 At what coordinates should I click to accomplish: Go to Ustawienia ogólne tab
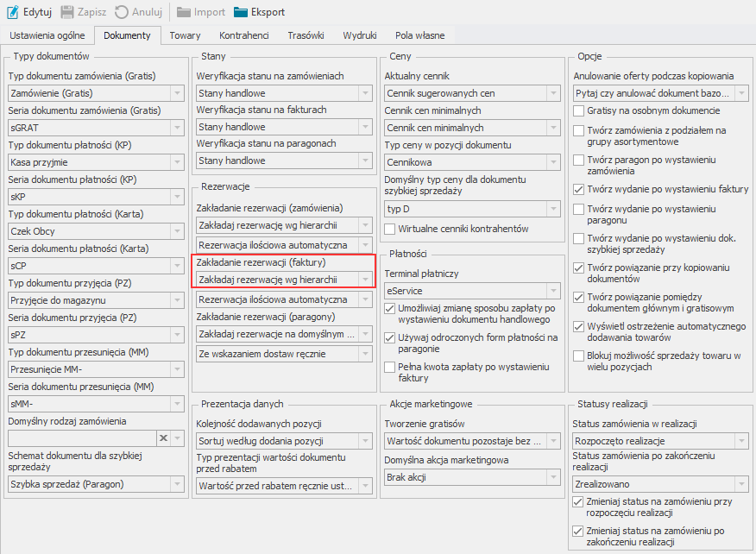pos(47,35)
